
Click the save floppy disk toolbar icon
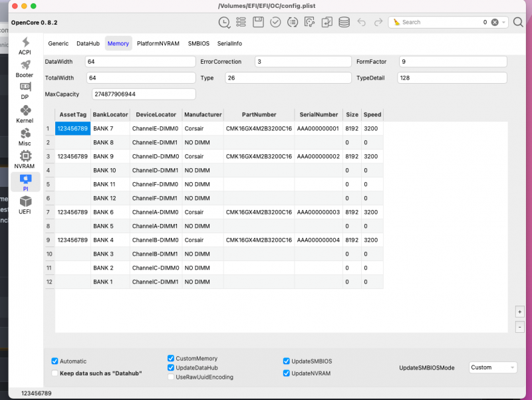click(259, 22)
